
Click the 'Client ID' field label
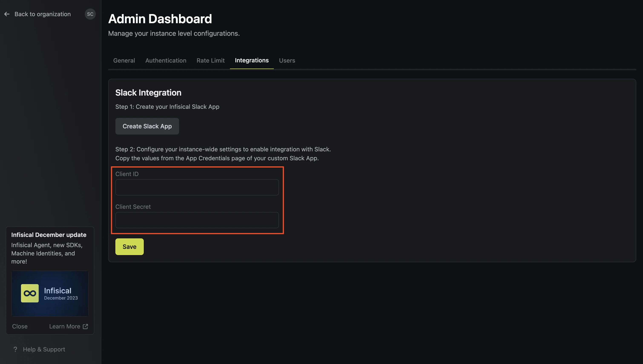(x=127, y=174)
